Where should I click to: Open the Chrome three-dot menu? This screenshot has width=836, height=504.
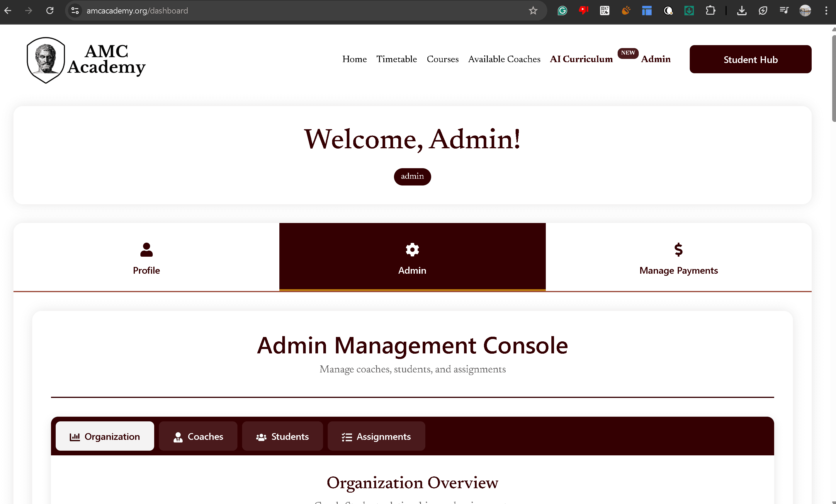(x=826, y=11)
